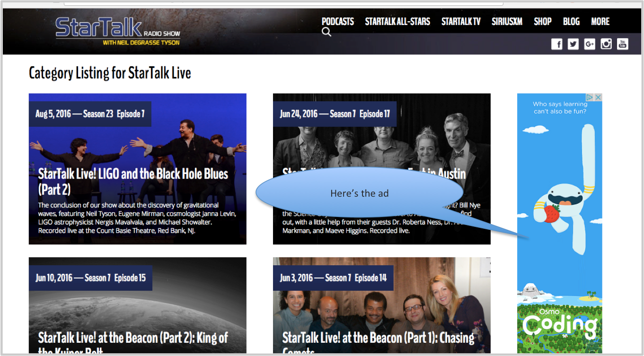Open the StarTalk Facebook page icon
Image resolution: width=644 pixels, height=356 pixels.
pos(557,44)
